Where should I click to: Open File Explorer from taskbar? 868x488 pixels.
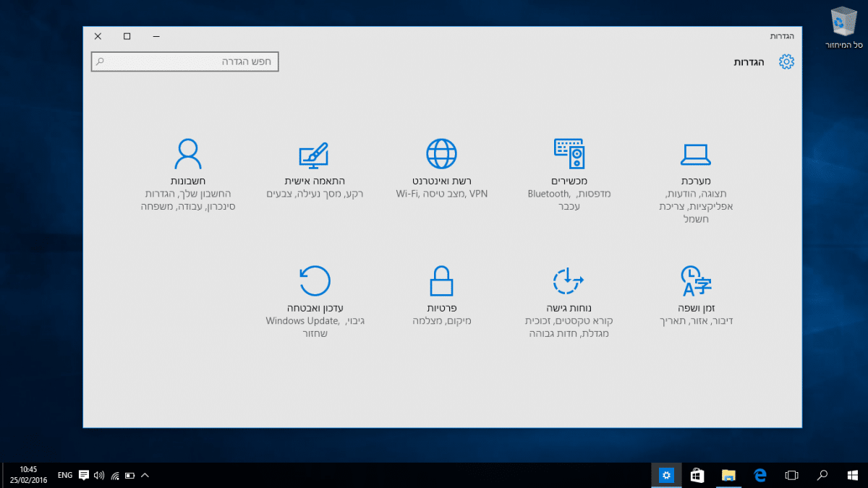pos(728,475)
